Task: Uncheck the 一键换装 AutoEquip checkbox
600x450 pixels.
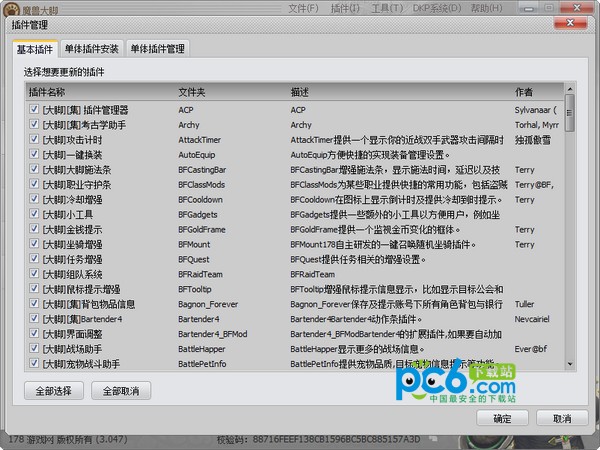Action: pyautogui.click(x=34, y=154)
